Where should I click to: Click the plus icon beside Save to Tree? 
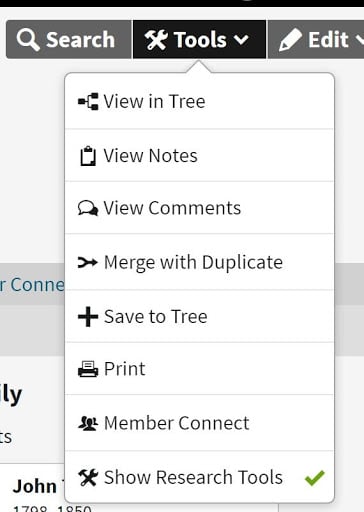pyautogui.click(x=88, y=317)
